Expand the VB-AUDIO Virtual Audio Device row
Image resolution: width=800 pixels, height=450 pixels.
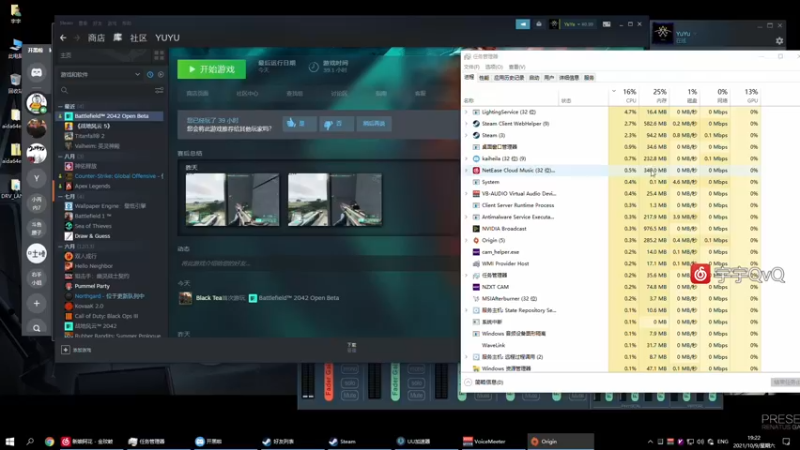click(466, 194)
